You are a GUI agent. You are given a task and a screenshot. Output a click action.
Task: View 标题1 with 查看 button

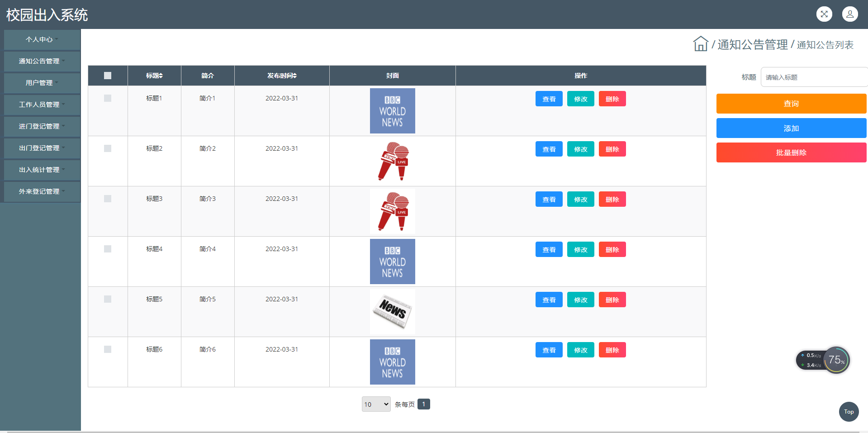tap(549, 99)
